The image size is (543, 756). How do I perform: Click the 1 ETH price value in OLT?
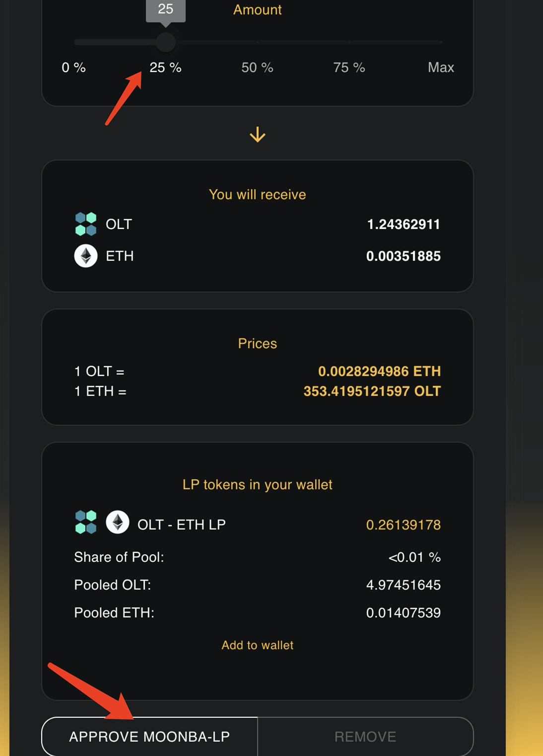click(x=372, y=391)
